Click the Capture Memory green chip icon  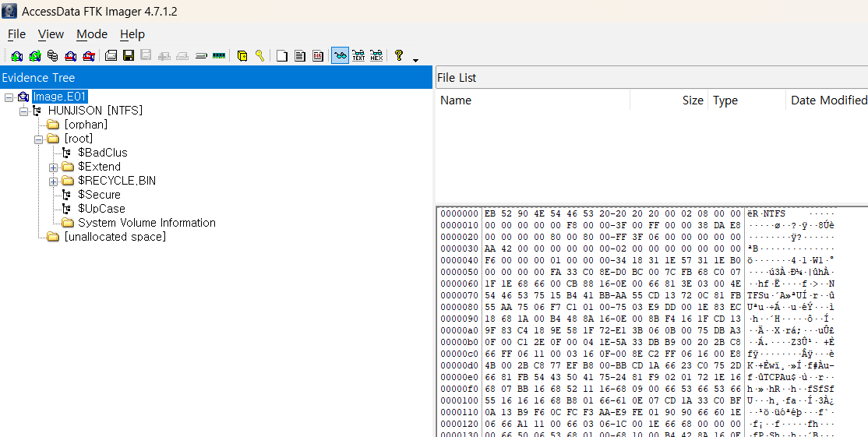pyautogui.click(x=219, y=56)
